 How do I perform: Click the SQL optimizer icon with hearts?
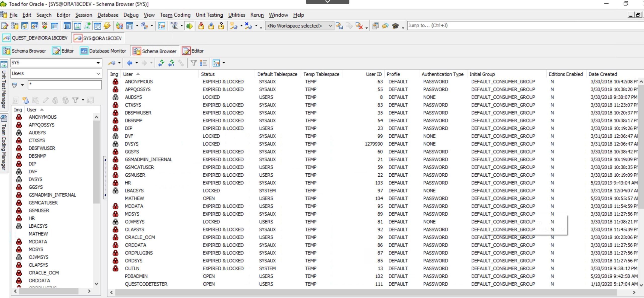pos(45,26)
